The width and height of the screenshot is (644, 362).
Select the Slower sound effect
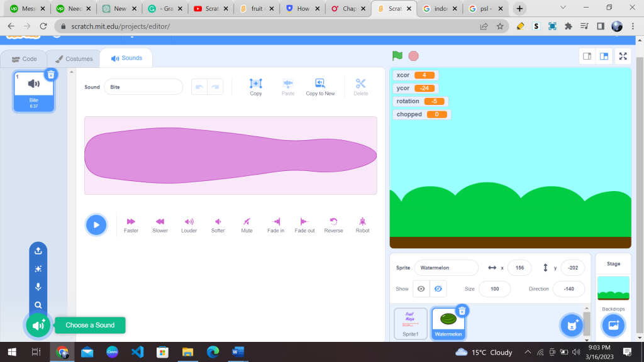click(160, 221)
